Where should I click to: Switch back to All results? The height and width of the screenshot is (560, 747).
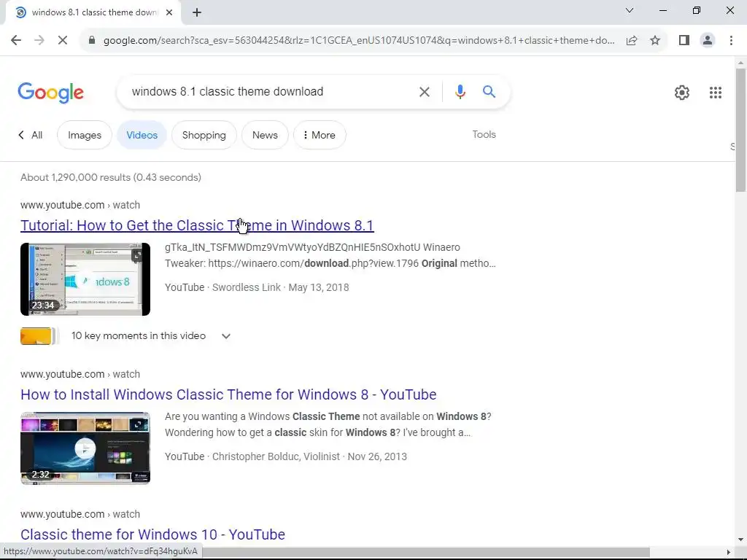tap(31, 135)
